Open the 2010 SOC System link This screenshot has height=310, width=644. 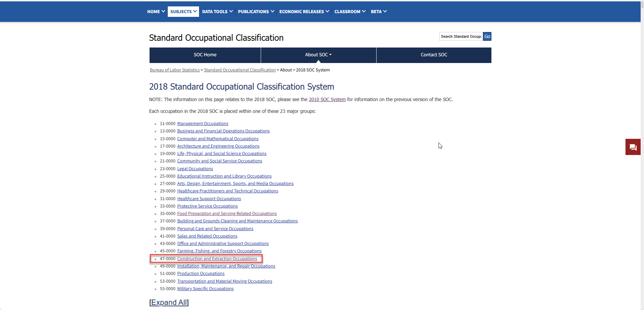pyautogui.click(x=327, y=99)
